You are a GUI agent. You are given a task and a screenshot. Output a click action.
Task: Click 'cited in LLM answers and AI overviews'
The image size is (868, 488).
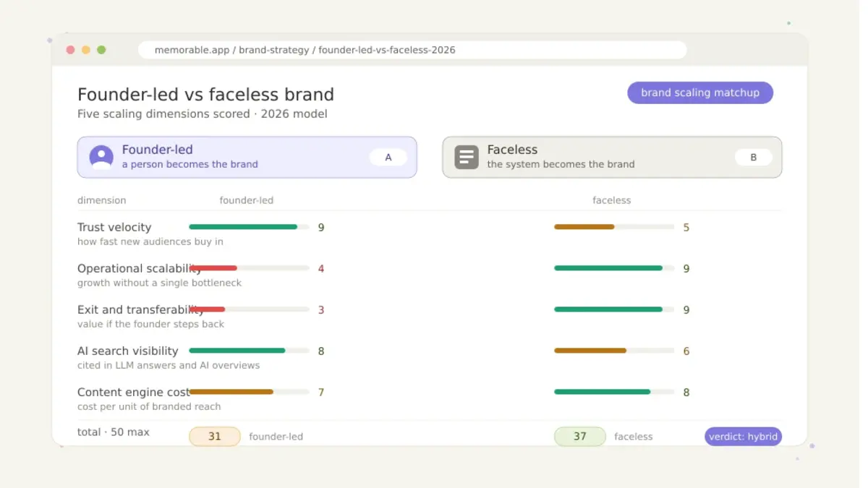[169, 365]
